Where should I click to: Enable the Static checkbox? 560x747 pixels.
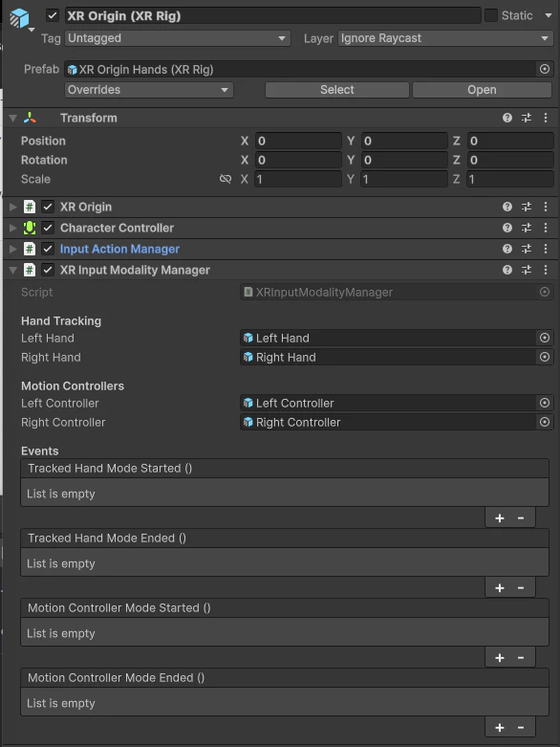491,15
